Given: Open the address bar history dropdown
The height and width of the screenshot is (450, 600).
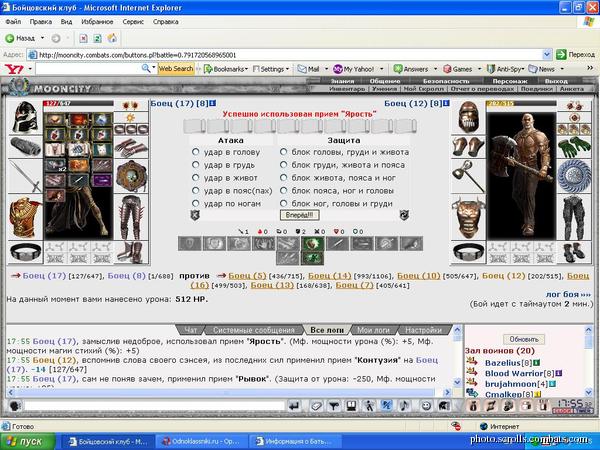Looking at the screenshot, I should 547,55.
